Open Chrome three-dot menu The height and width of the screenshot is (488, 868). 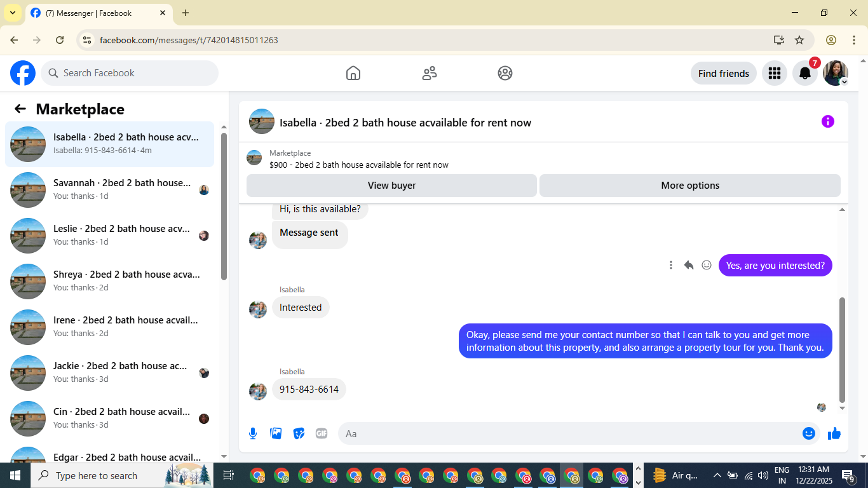click(x=853, y=40)
